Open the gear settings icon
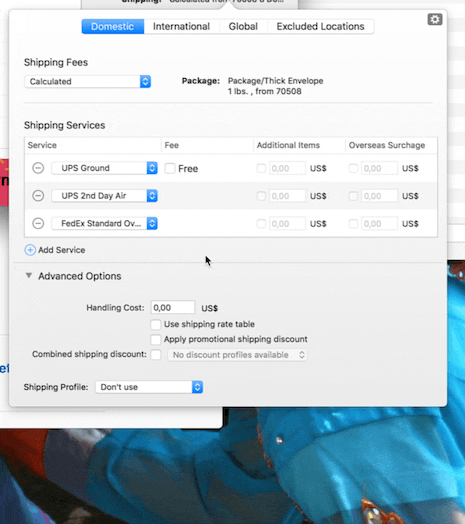Image resolution: width=465 pixels, height=524 pixels. click(435, 19)
